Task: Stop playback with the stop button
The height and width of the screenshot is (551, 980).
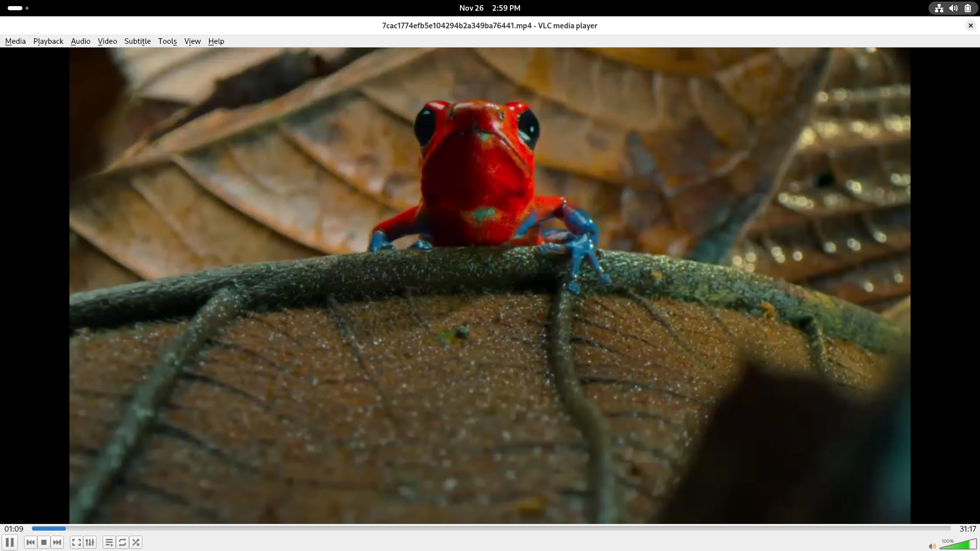Action: pyautogui.click(x=44, y=542)
